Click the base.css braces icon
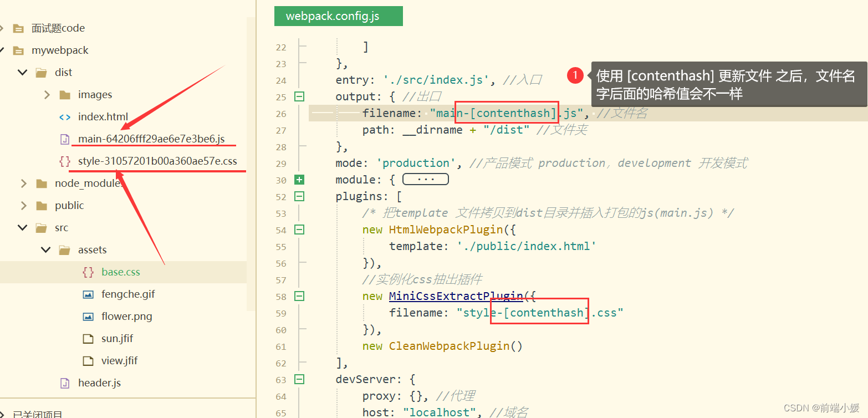The width and height of the screenshot is (868, 418). coord(88,272)
